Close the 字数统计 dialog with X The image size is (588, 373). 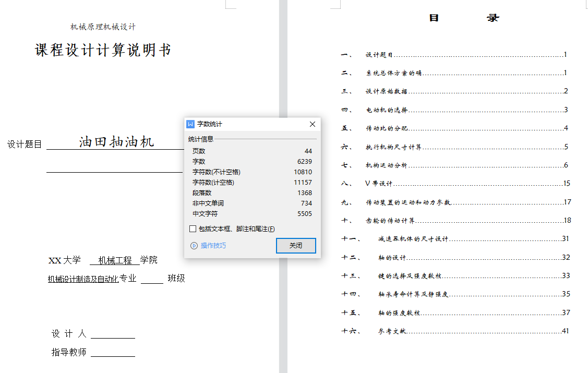(x=313, y=124)
